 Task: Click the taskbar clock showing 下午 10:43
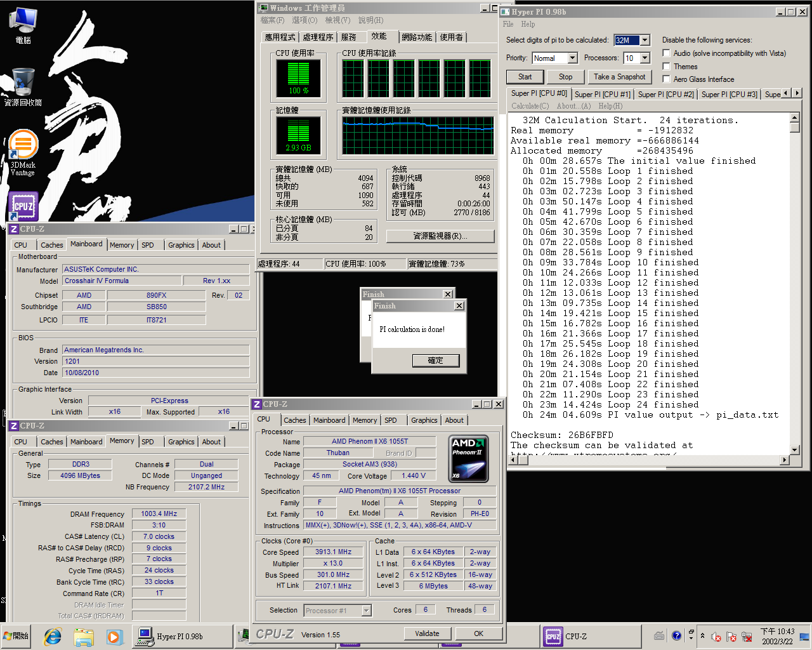777,636
